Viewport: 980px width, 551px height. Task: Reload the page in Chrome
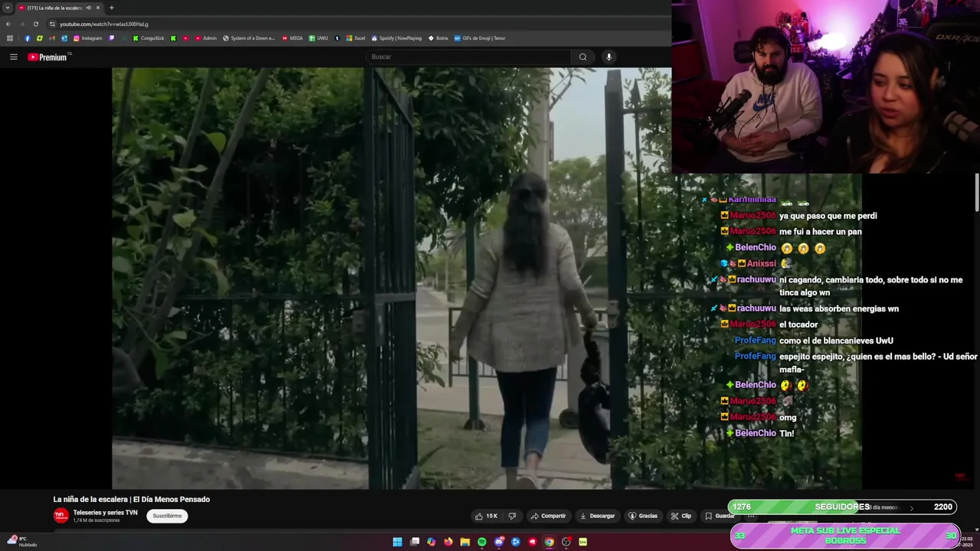36,24
